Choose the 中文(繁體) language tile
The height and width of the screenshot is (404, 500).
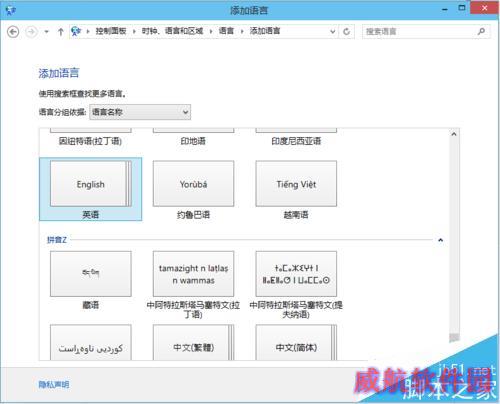pos(193,343)
